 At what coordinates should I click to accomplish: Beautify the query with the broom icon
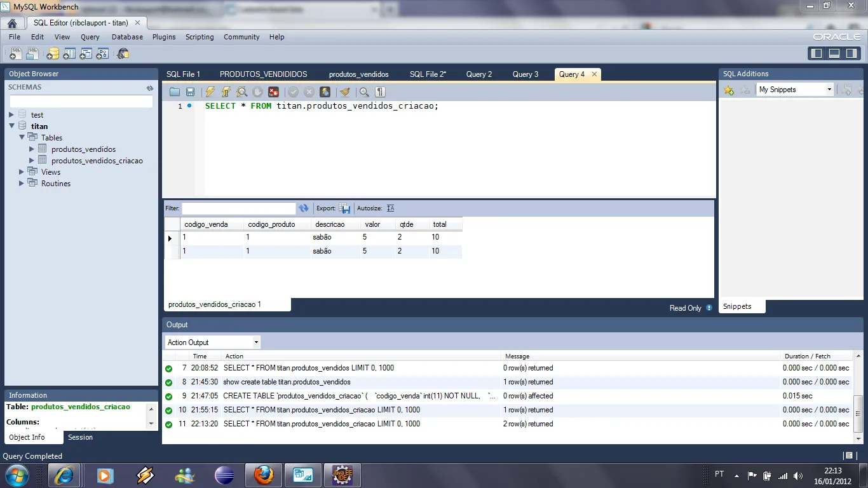(344, 92)
